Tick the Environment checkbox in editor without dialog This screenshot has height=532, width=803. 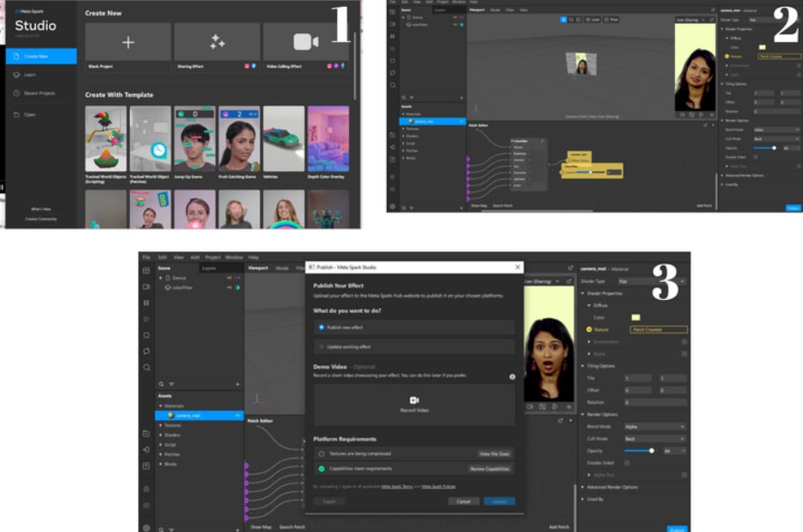click(x=799, y=65)
